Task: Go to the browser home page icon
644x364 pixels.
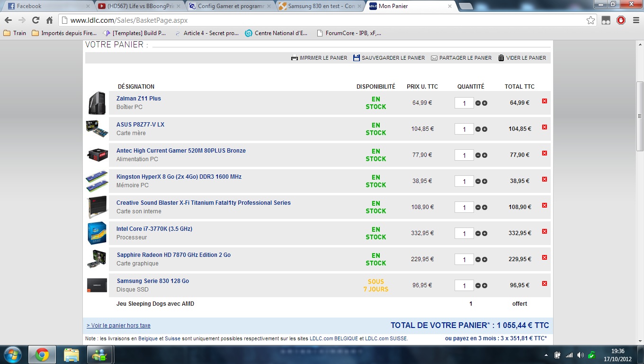Action: tap(49, 20)
